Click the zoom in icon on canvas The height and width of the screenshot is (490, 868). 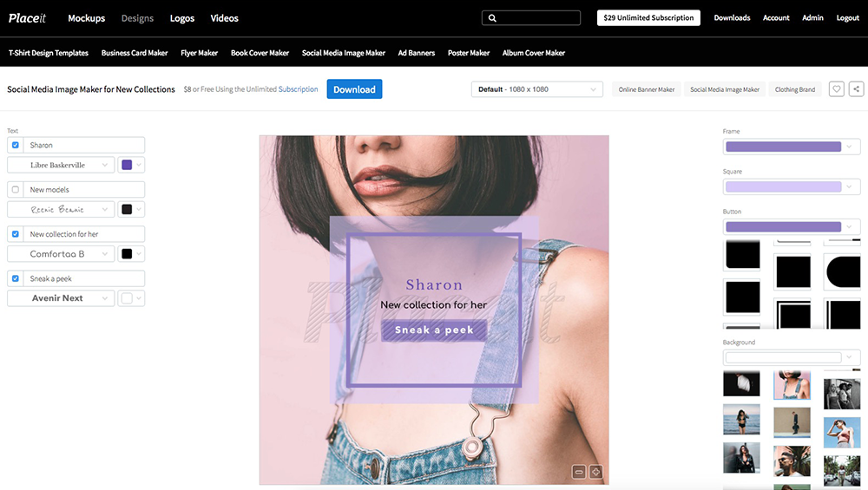(595, 472)
